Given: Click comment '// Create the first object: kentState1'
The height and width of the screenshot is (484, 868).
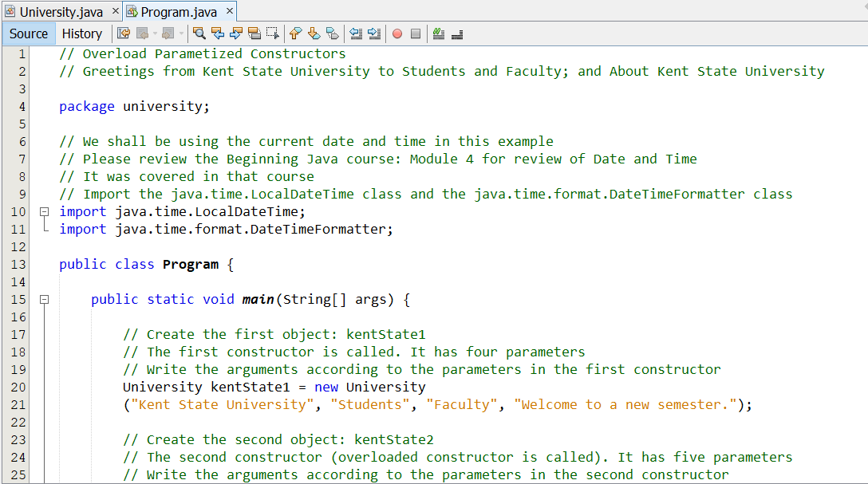Looking at the screenshot, I should pyautogui.click(x=274, y=334).
